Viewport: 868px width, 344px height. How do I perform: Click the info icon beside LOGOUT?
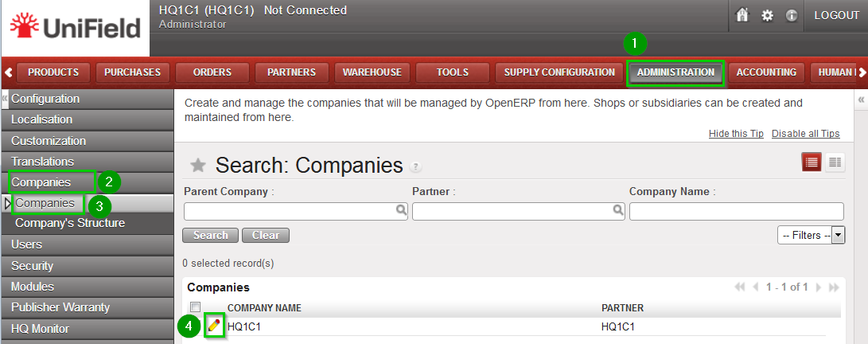[792, 15]
